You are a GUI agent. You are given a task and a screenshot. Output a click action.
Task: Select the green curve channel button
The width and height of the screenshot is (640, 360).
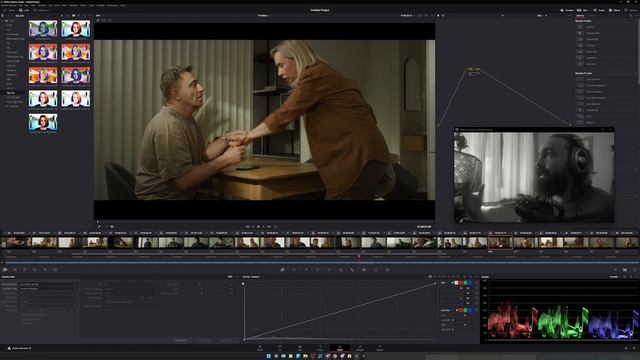pos(465,282)
